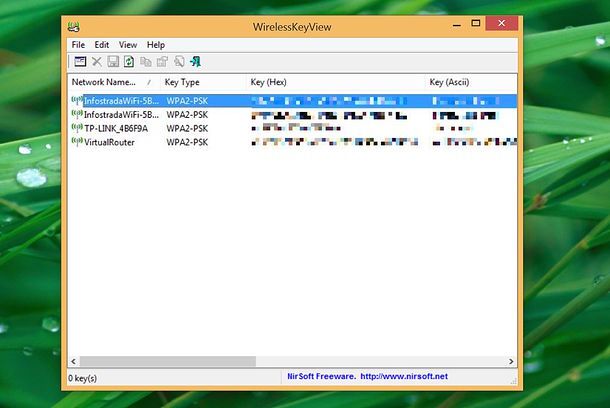Viewport: 610px width, 408px height.
Task: Click WPA2-PSK in the TP-LINK_4B6F9A row
Action: tap(187, 128)
